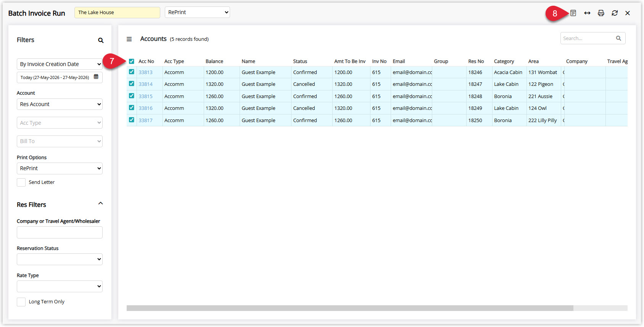
Task: Open account 33815 link
Action: tap(145, 96)
